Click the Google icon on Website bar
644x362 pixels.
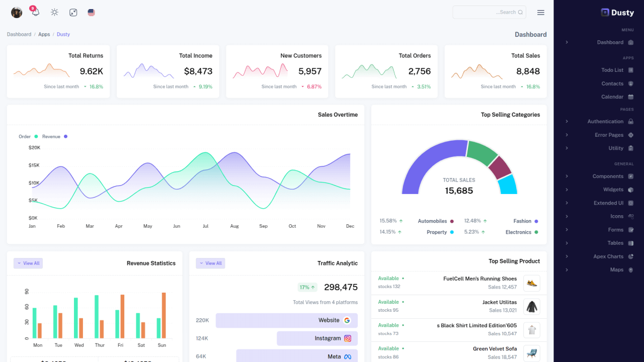[x=347, y=320]
